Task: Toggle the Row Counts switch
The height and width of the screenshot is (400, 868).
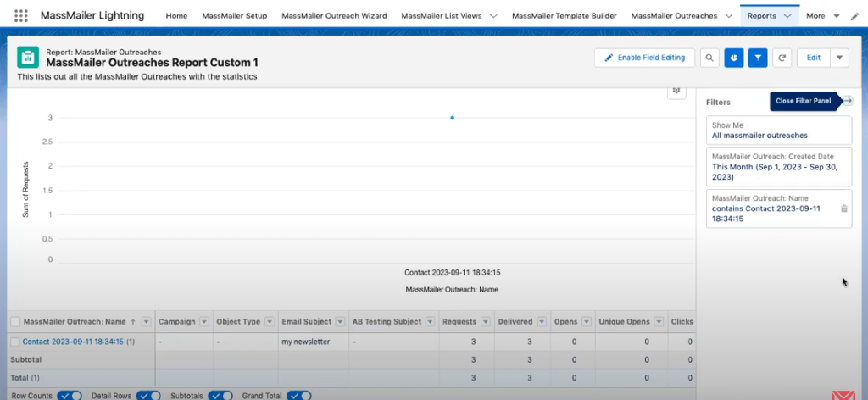Action: 70,395
